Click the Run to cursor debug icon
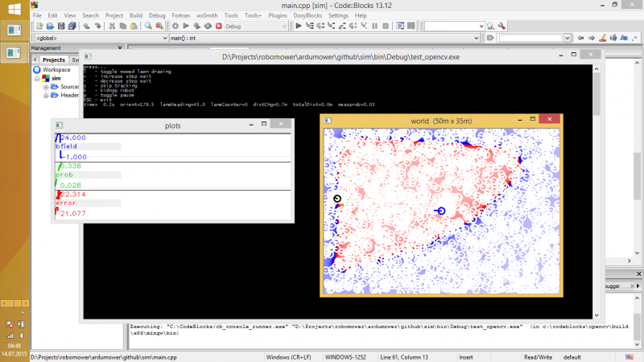 [x=310, y=26]
